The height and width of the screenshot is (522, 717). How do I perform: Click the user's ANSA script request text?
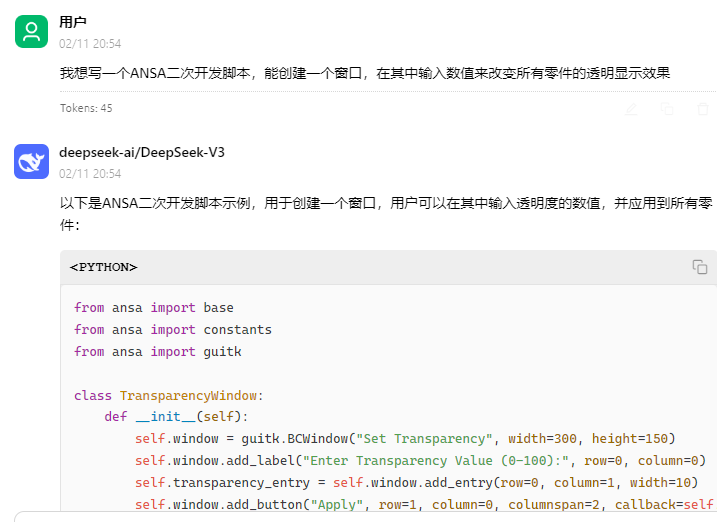click(x=364, y=73)
